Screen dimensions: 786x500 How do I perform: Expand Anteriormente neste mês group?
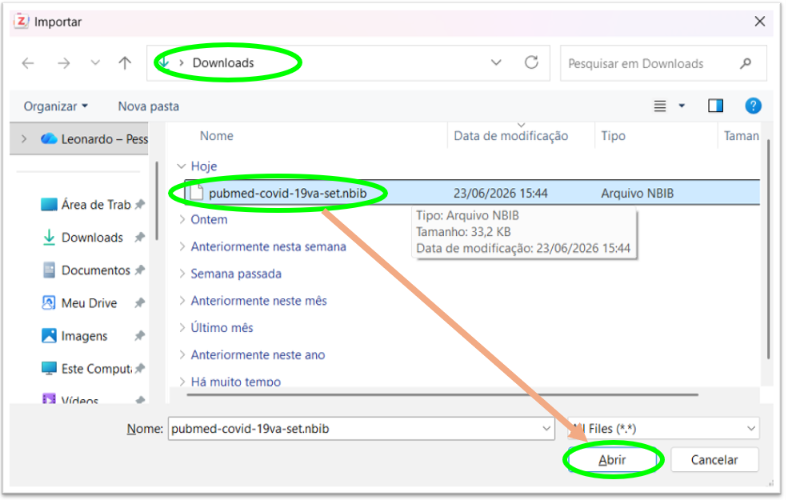pos(181,300)
